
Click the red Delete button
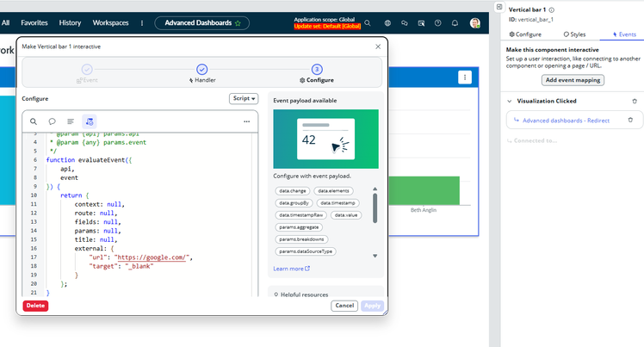click(35, 306)
